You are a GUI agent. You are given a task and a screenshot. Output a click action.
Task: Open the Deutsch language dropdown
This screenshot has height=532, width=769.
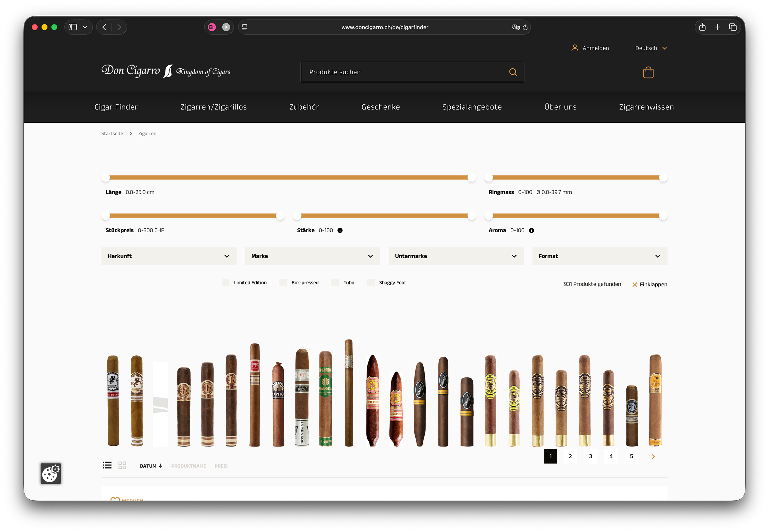pos(651,48)
